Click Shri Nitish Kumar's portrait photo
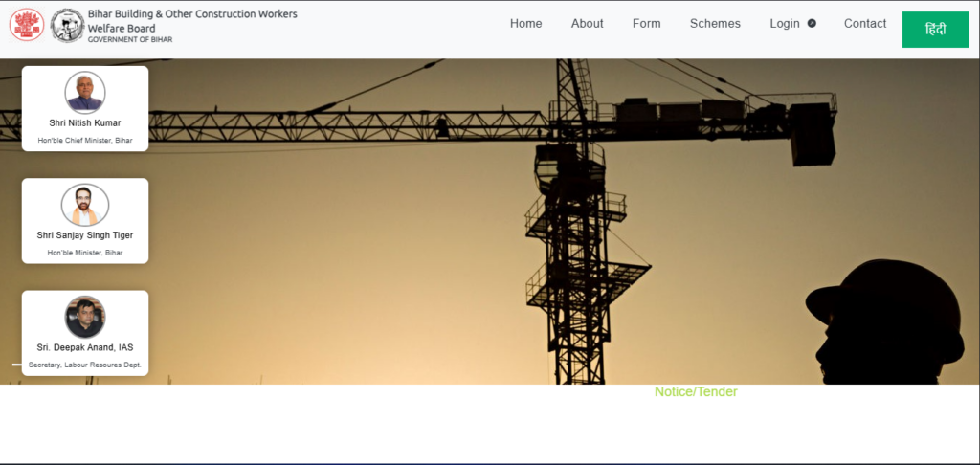Screen dimensions: 980x465 [x=85, y=92]
